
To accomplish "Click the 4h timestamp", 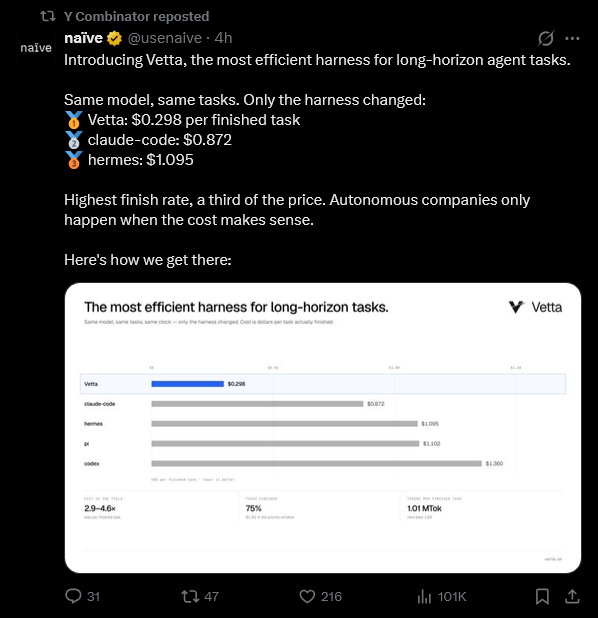I will click(x=223, y=38).
